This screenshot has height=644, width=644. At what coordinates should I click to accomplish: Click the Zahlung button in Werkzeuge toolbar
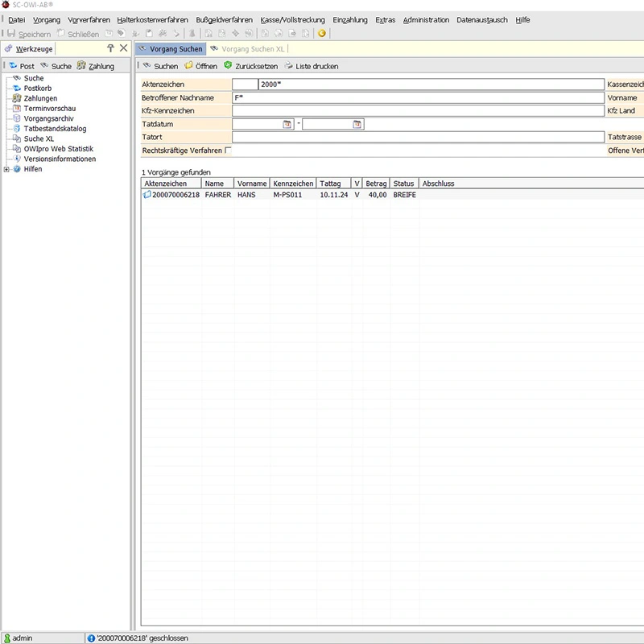point(96,66)
